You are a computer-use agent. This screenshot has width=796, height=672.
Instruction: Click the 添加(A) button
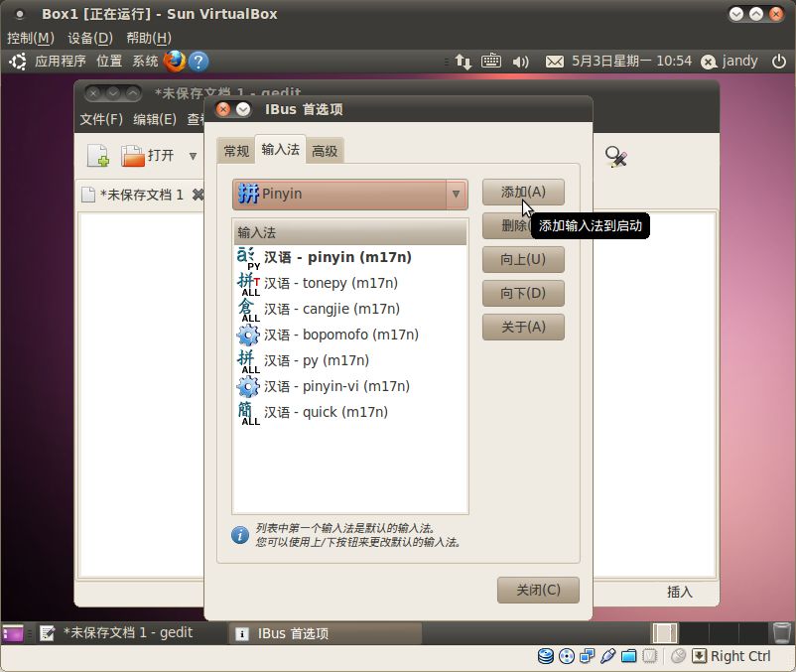click(x=523, y=192)
